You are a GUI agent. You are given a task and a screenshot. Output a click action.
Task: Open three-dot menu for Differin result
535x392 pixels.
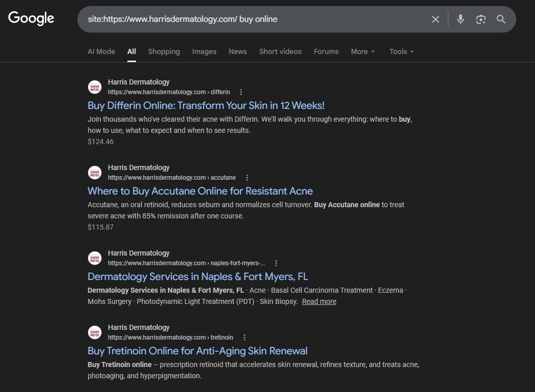(241, 92)
